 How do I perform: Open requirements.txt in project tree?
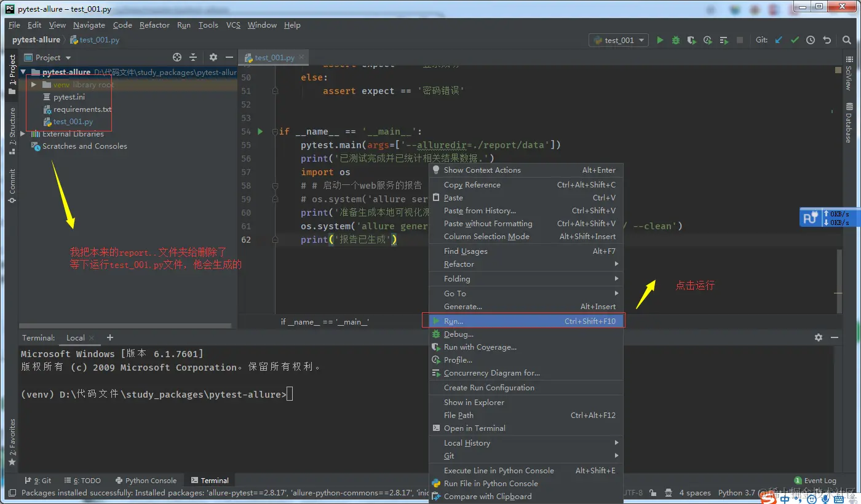[x=77, y=109]
